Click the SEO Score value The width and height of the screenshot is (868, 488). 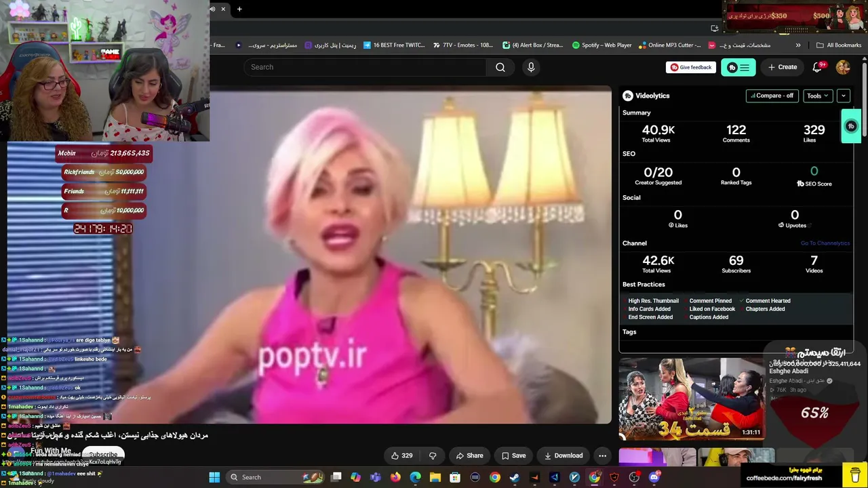pyautogui.click(x=814, y=171)
